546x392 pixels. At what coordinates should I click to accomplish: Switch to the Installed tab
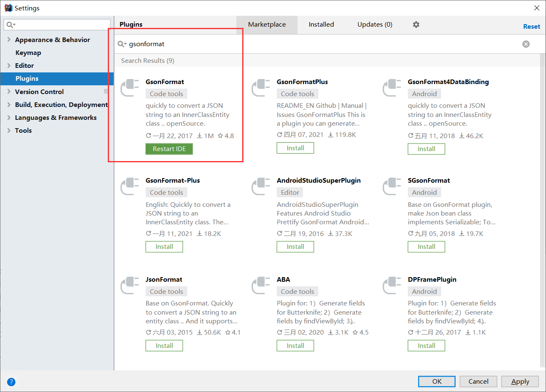tap(321, 25)
